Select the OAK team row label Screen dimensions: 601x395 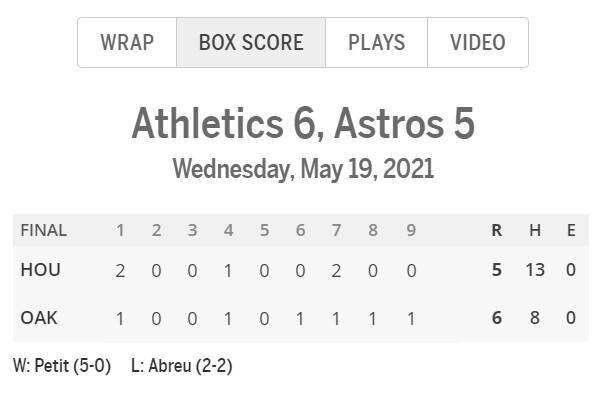pos(39,318)
